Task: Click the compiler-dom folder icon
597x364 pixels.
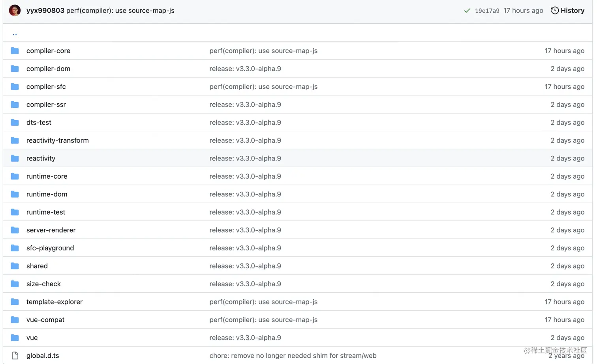Action: click(15, 69)
